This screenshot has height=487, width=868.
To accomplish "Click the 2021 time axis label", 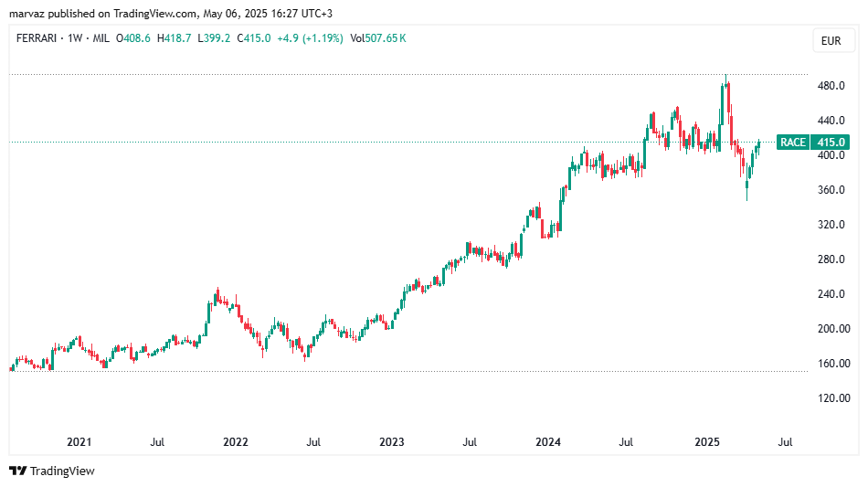I will click(79, 442).
